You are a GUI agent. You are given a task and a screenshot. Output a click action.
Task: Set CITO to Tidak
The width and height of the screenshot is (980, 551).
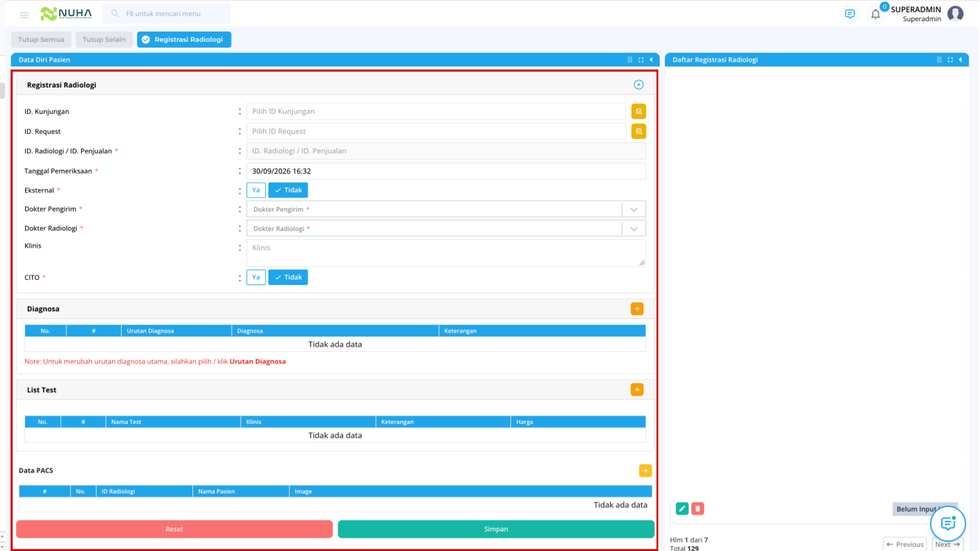pyautogui.click(x=288, y=277)
